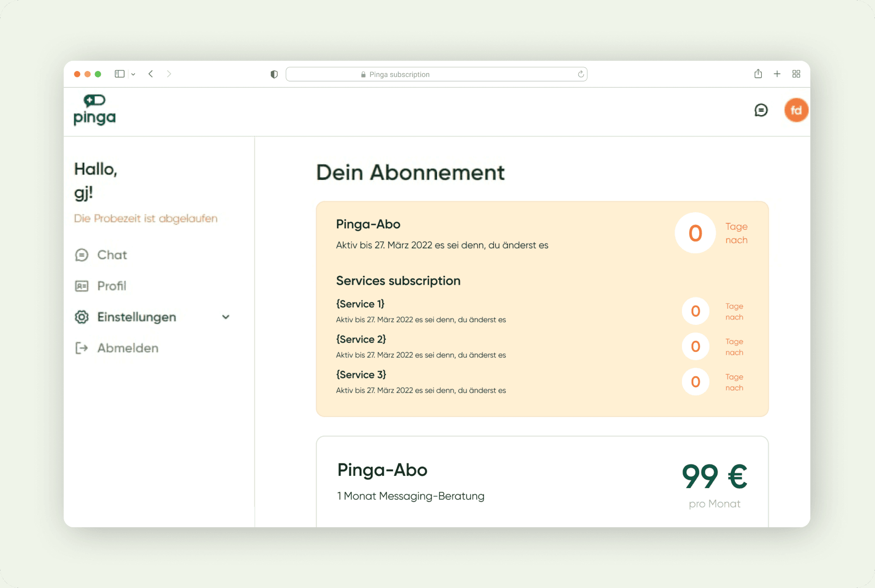This screenshot has height=588, width=875.
Task: Click the {Service 1} label
Action: pyautogui.click(x=361, y=304)
